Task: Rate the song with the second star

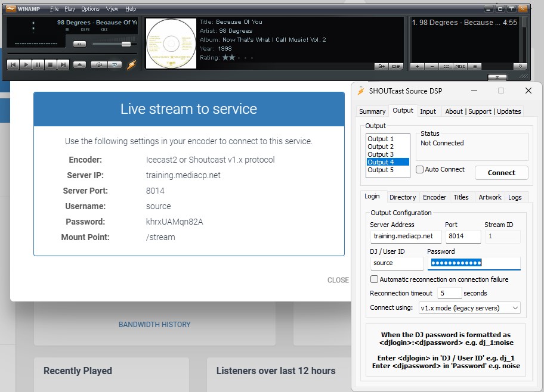Action: (232, 58)
